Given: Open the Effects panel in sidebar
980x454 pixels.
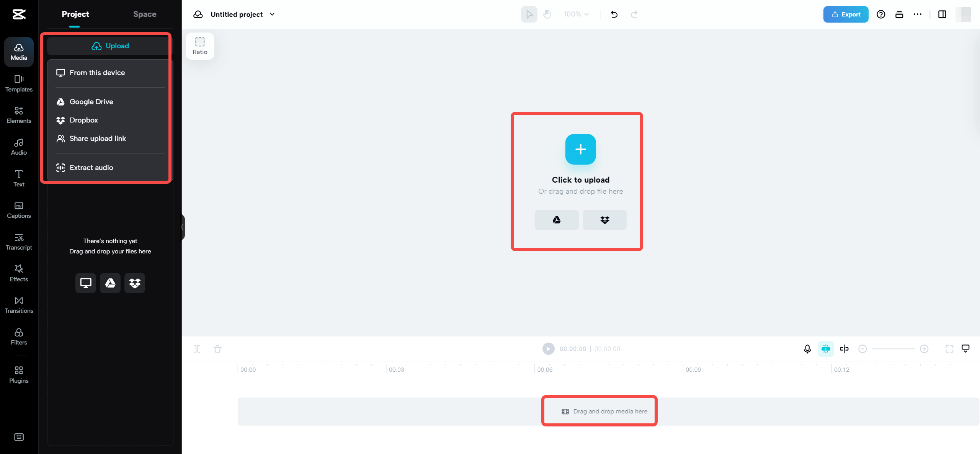Looking at the screenshot, I should (19, 273).
